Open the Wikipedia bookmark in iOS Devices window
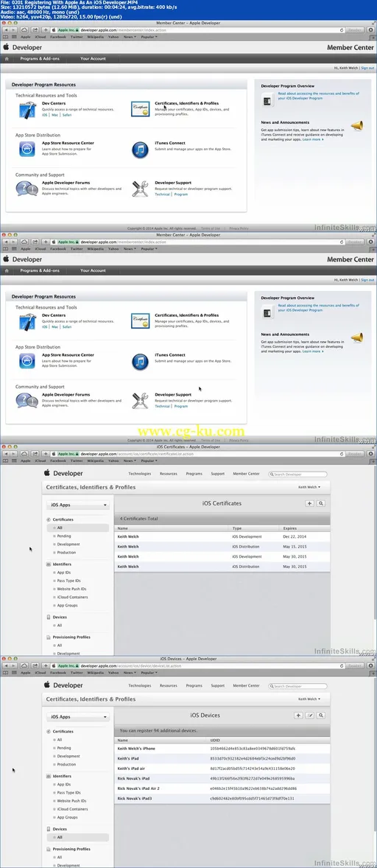This screenshot has height=868, width=377. [x=95, y=673]
